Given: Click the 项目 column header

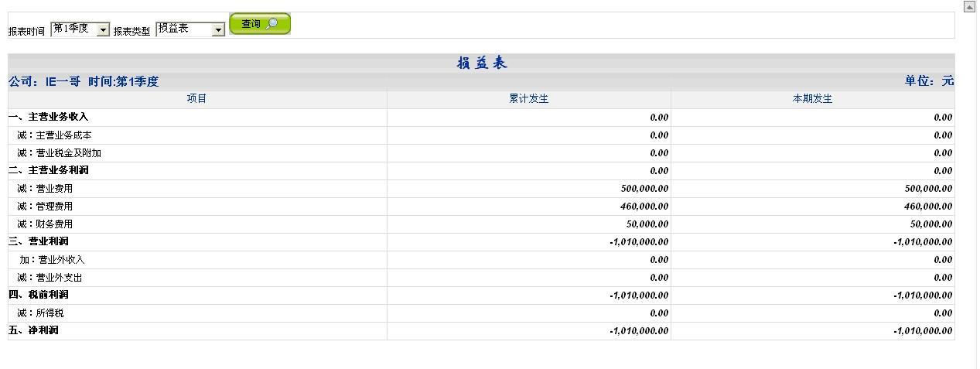Looking at the screenshot, I should coord(197,99).
